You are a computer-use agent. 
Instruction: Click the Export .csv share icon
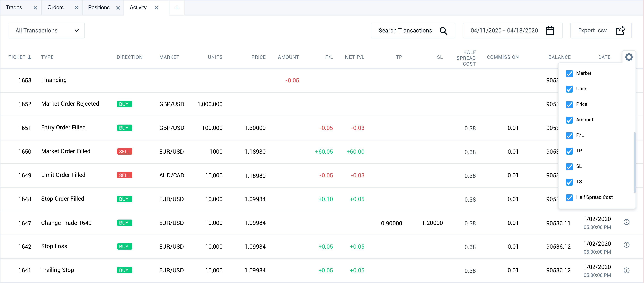(620, 31)
